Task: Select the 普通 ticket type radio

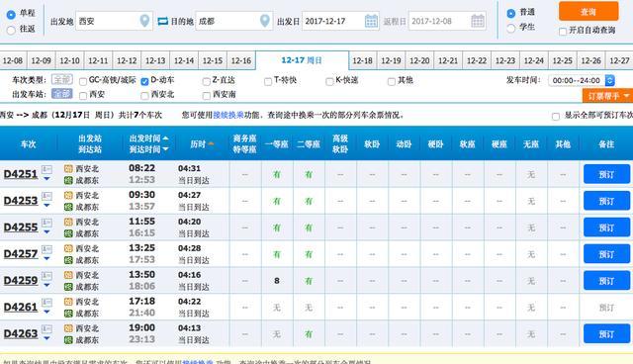Action: point(510,13)
